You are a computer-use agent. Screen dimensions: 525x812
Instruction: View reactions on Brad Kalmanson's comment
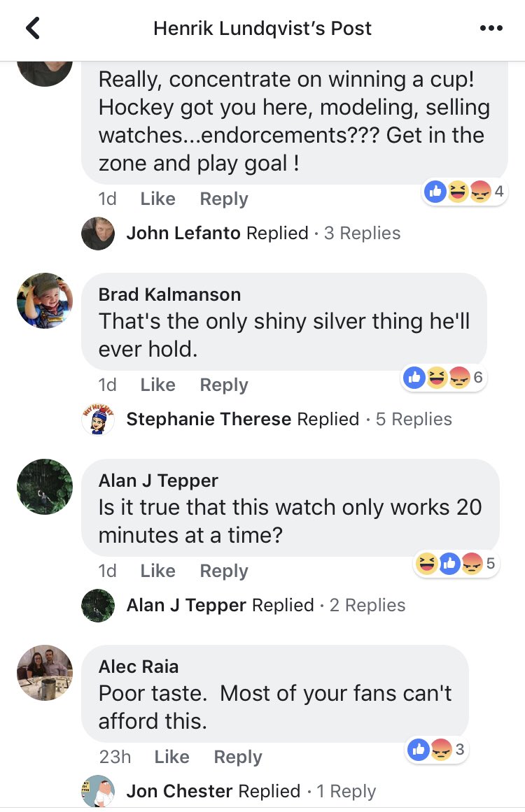(444, 378)
